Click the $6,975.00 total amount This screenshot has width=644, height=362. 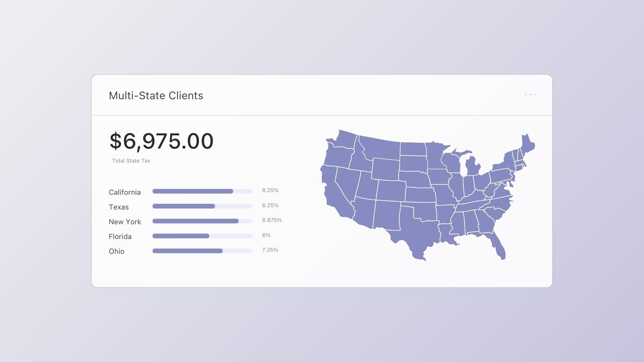161,141
